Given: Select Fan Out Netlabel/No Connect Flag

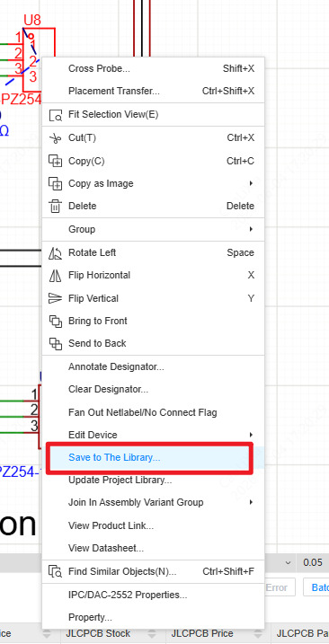Looking at the screenshot, I should point(153,412).
